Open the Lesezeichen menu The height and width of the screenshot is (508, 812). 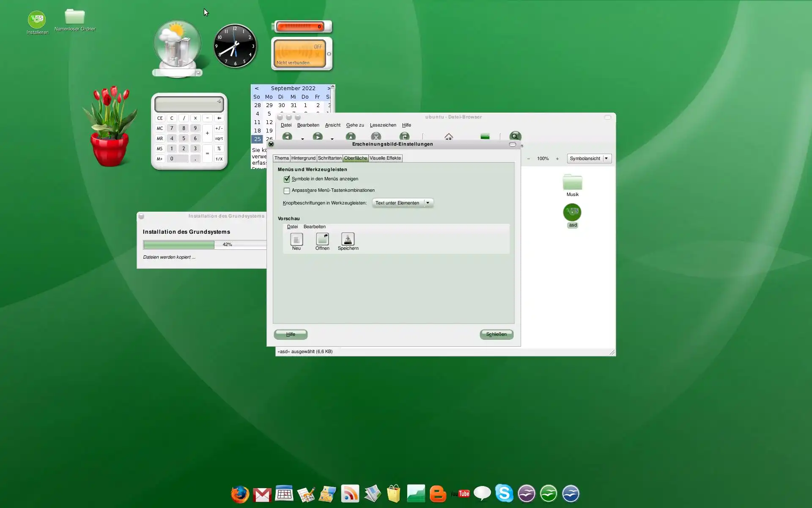tap(383, 125)
